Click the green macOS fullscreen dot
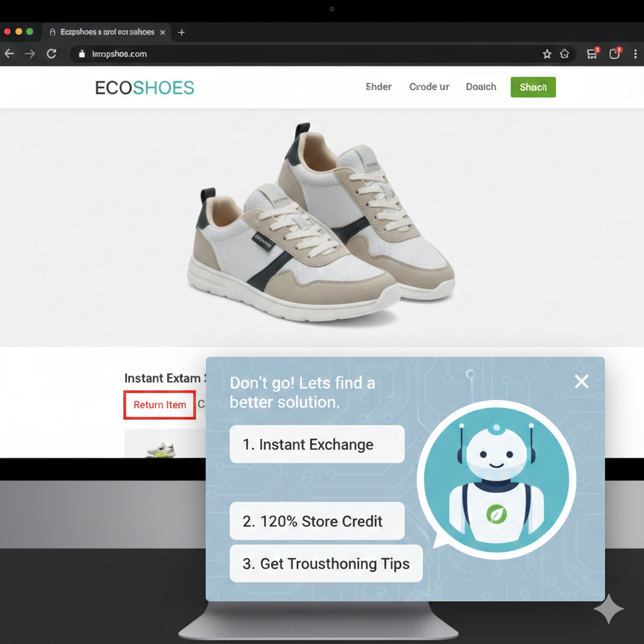This screenshot has width=644, height=644. [x=30, y=31]
